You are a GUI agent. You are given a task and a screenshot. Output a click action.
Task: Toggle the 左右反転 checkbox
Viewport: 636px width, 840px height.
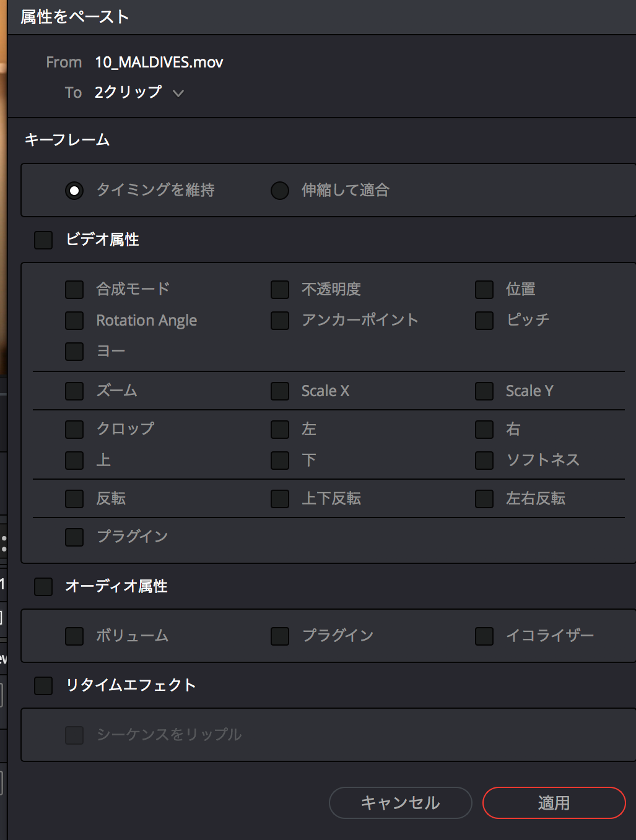(484, 499)
